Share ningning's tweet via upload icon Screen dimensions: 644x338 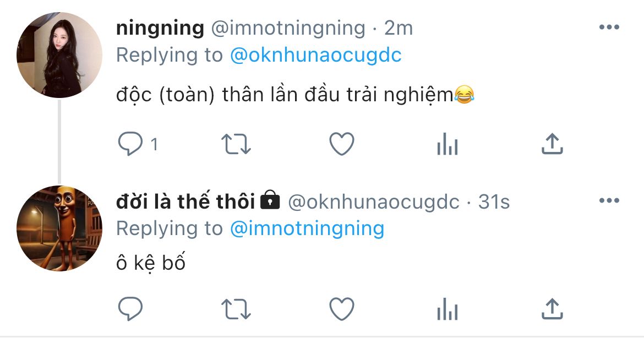552,144
